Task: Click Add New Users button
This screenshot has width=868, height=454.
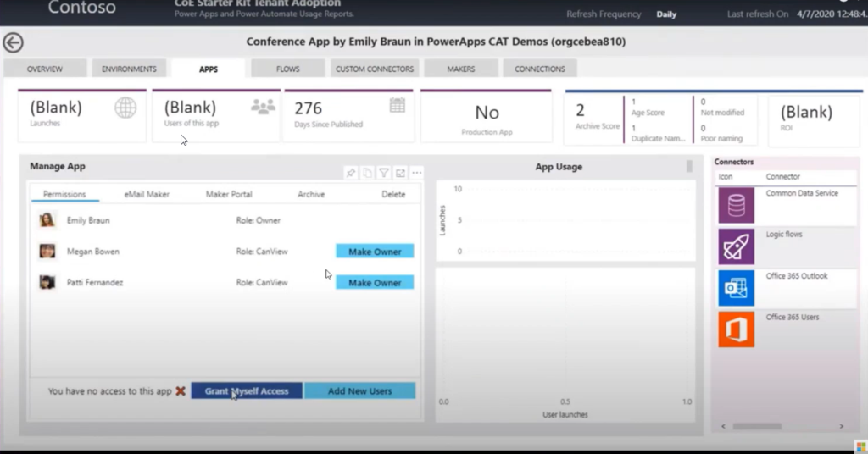Action: pyautogui.click(x=359, y=391)
